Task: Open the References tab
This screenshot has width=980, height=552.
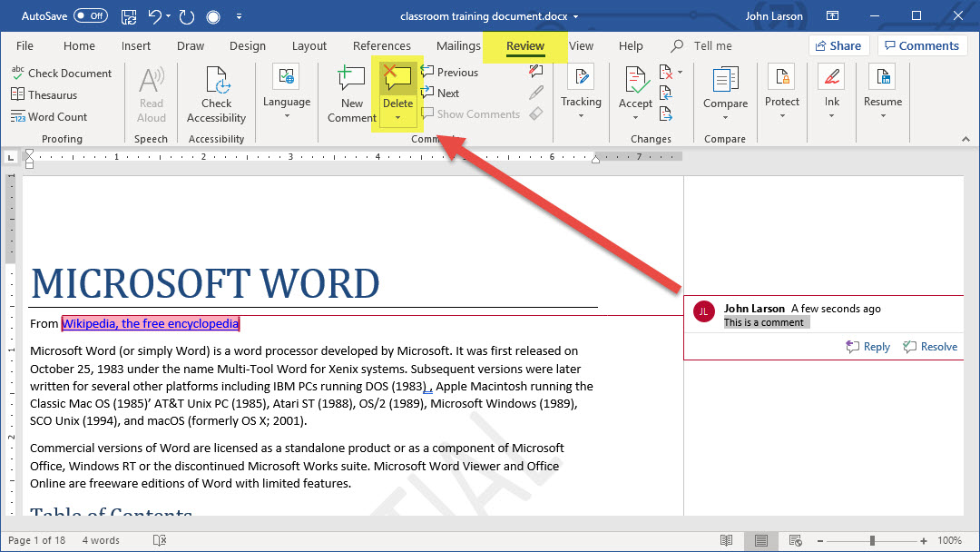Action: [381, 46]
